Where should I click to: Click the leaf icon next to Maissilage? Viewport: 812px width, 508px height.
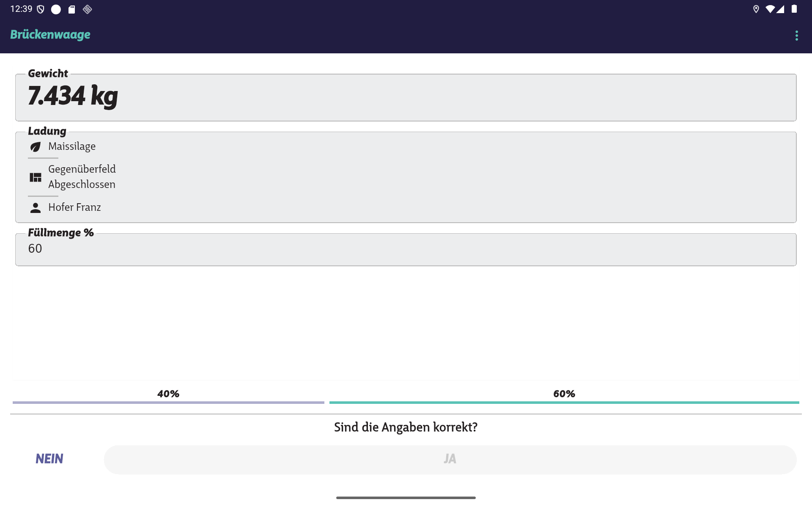[36, 147]
